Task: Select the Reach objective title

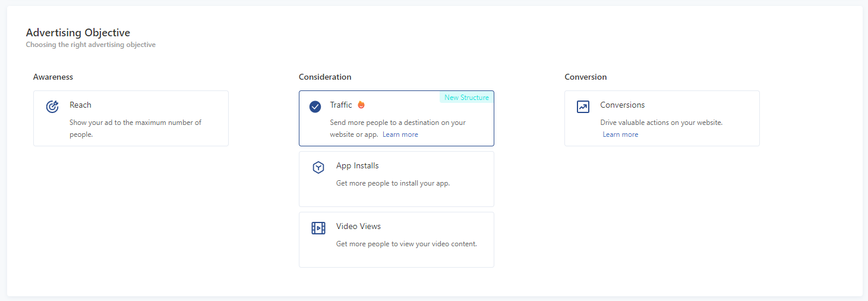Action: (80, 105)
